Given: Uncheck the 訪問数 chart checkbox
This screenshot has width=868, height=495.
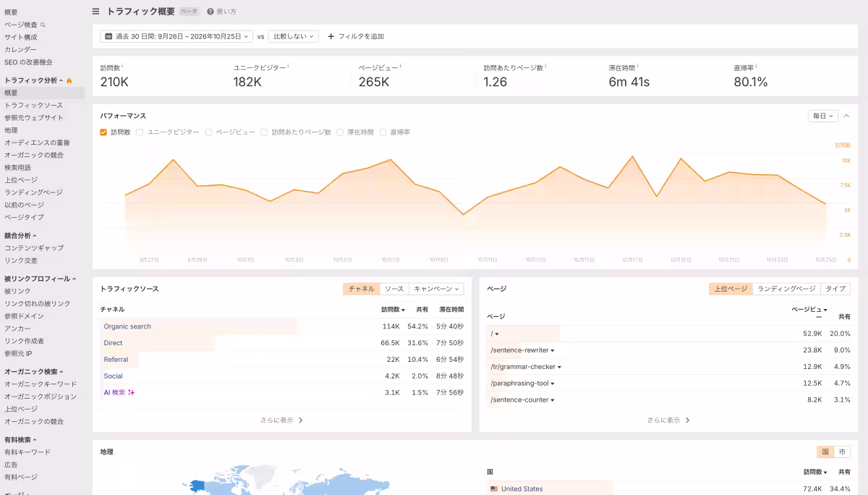Looking at the screenshot, I should point(103,132).
